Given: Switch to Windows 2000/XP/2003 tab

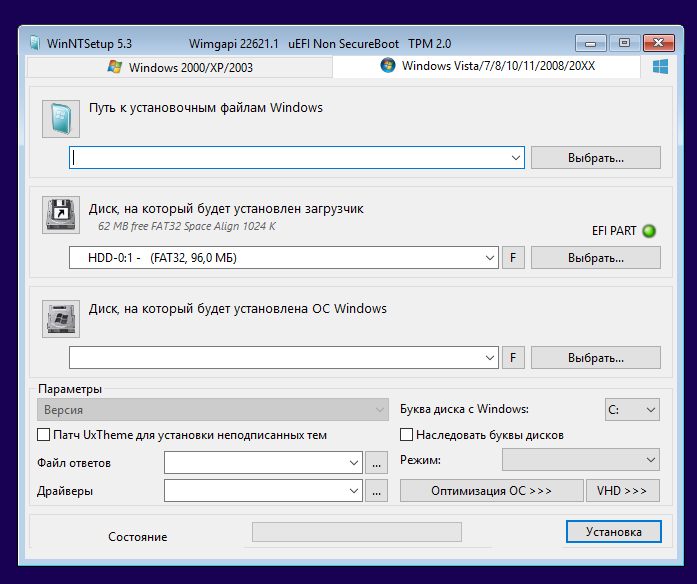Looking at the screenshot, I should tap(180, 68).
